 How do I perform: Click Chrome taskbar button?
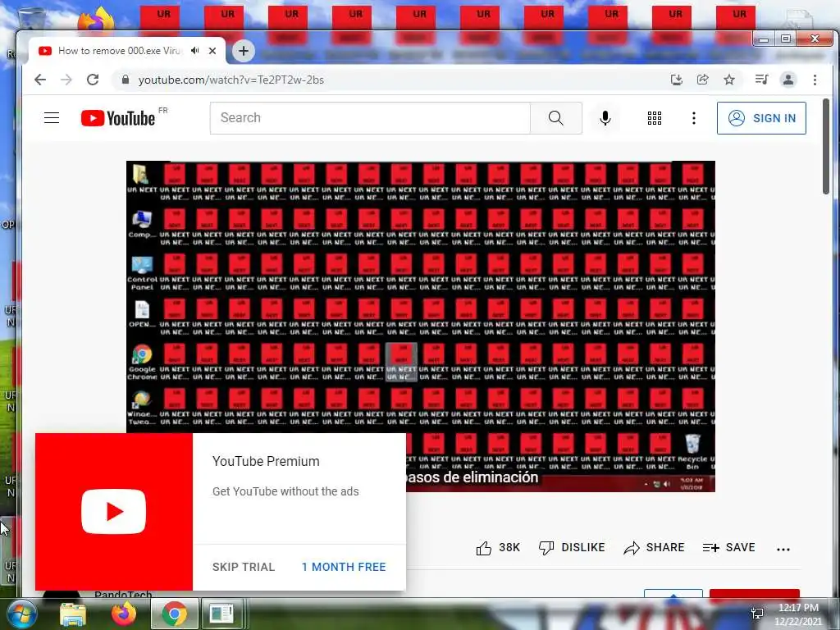click(x=175, y=614)
